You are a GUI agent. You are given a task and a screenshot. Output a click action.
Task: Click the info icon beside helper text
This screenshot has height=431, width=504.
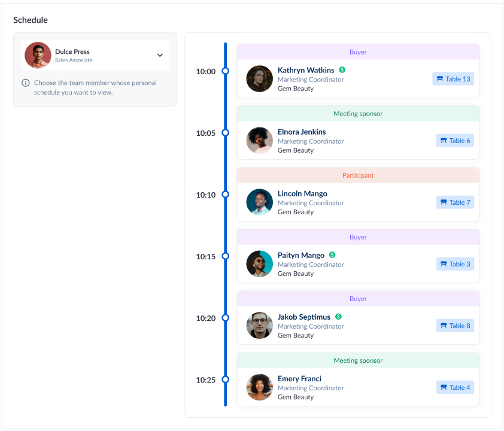[x=26, y=83]
